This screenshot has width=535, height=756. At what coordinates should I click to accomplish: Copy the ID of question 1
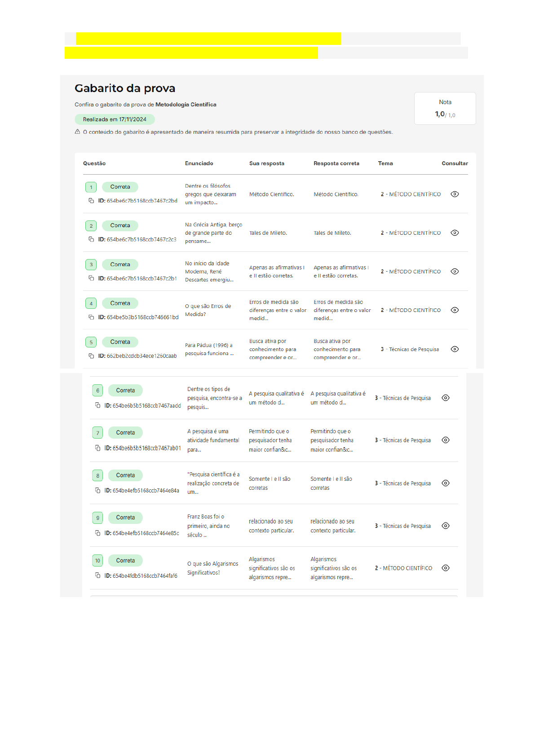tap(91, 201)
